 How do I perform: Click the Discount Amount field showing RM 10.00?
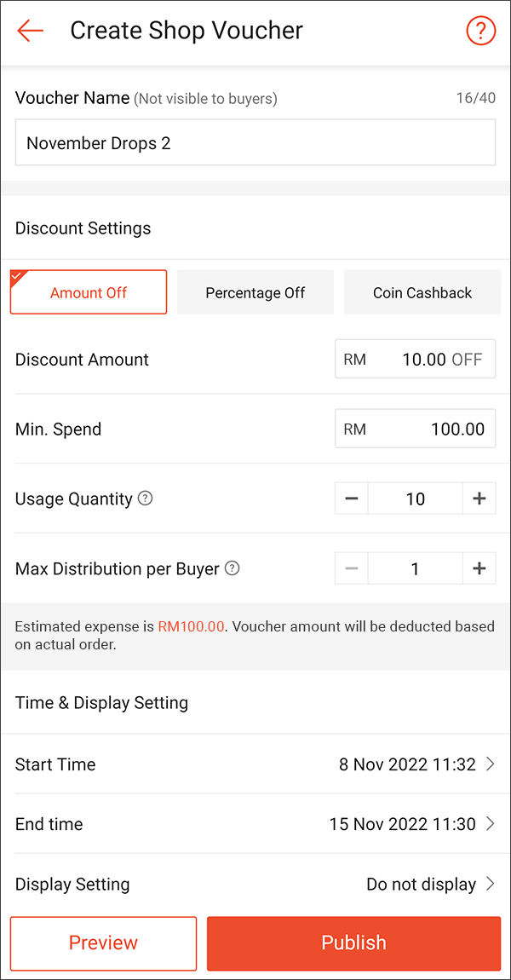pyautogui.click(x=415, y=359)
